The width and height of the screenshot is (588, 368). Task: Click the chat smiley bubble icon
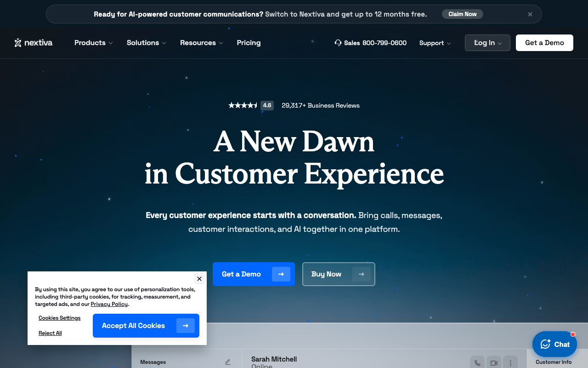tap(545, 344)
